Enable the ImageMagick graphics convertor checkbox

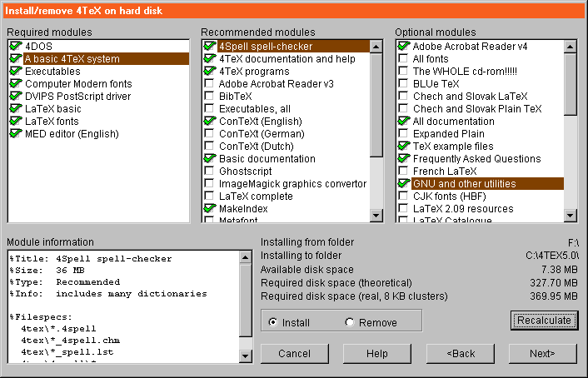[209, 183]
